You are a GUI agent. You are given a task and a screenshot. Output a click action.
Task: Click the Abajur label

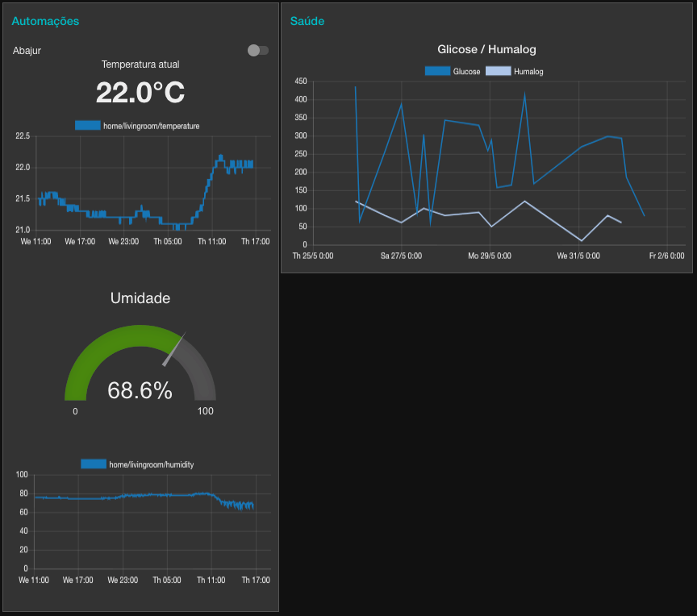(x=27, y=51)
